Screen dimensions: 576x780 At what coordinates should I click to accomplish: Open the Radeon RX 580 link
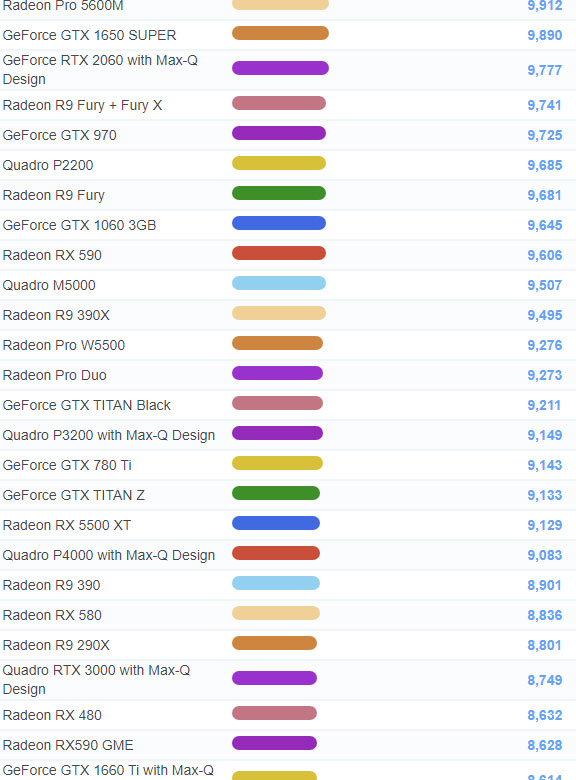[52, 615]
